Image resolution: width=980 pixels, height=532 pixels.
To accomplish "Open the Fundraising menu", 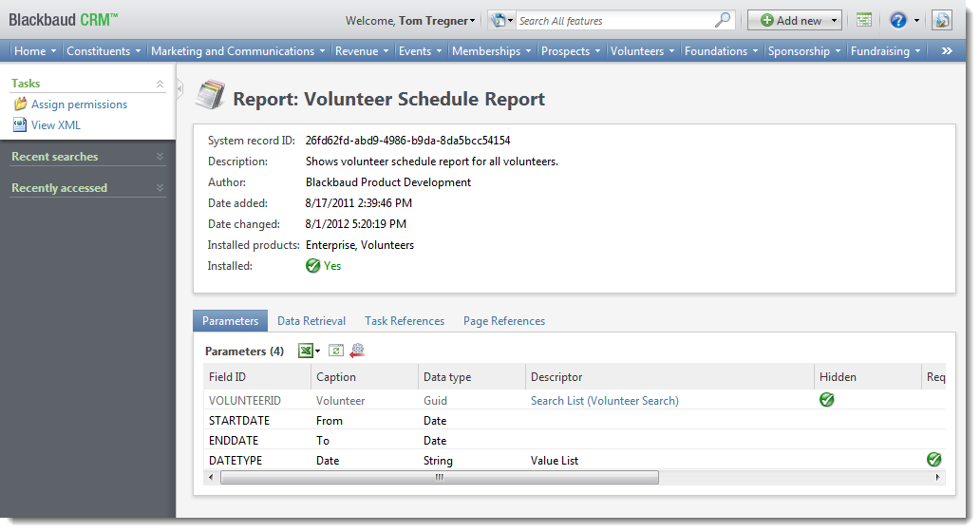I will click(886, 50).
